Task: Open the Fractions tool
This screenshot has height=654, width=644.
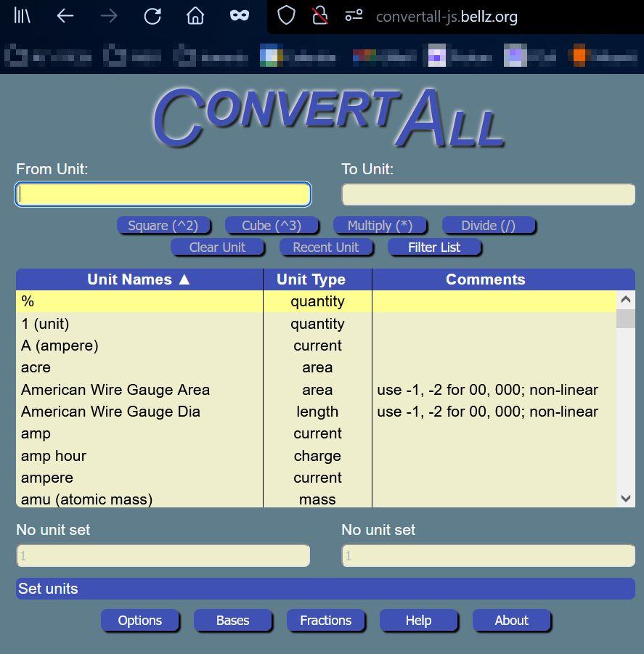Action: coord(325,621)
